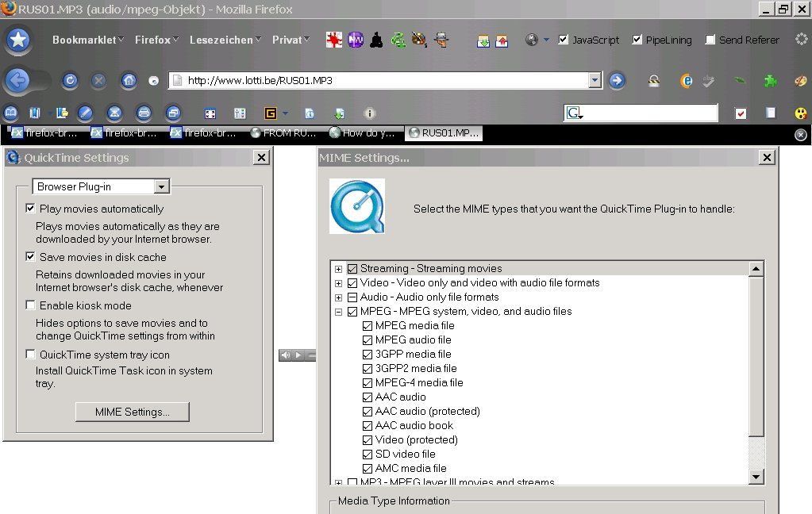This screenshot has height=514, width=812.
Task: Collapse the MPEG tree node
Action: (338, 312)
